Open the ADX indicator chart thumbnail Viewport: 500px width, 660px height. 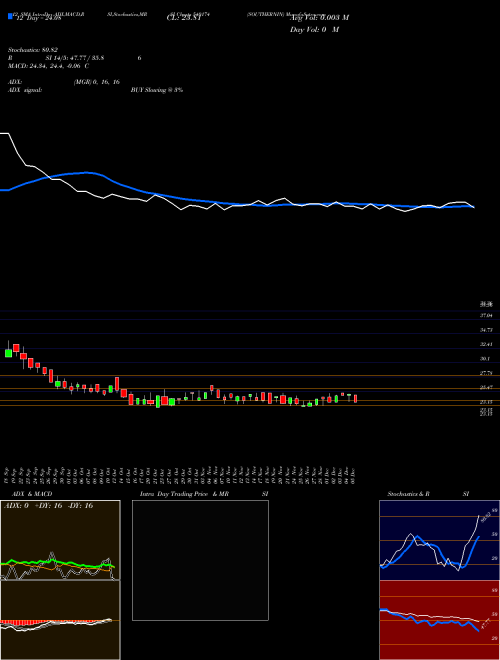[x=60, y=540]
